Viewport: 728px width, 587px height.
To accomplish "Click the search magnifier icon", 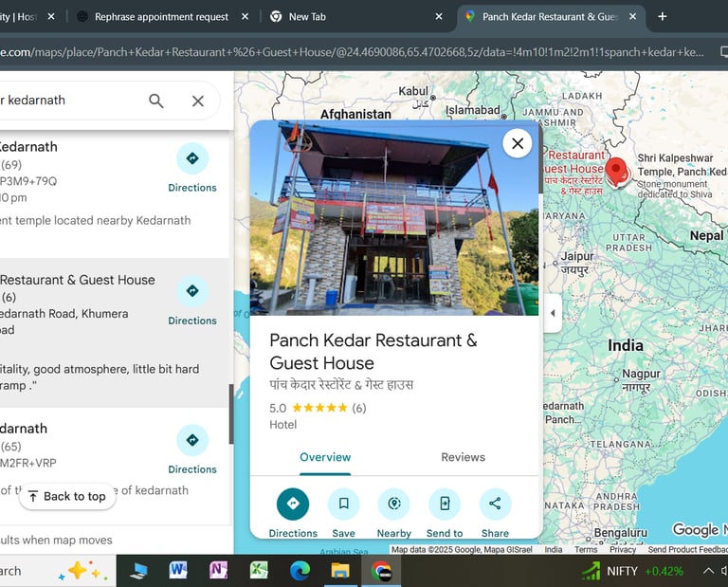I will (x=156, y=101).
